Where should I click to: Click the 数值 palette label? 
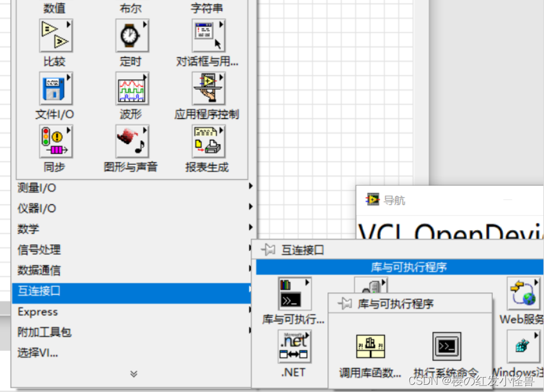click(54, 8)
